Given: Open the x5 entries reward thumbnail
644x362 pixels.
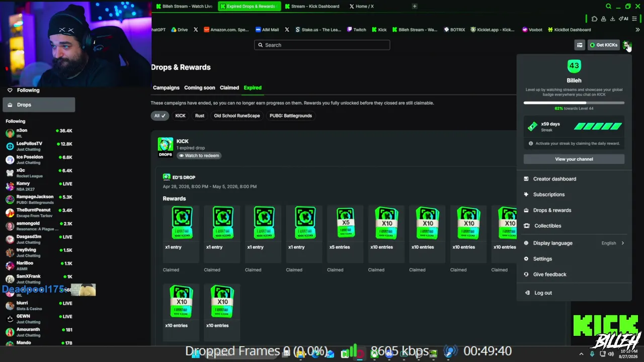Looking at the screenshot, I should coord(345,223).
